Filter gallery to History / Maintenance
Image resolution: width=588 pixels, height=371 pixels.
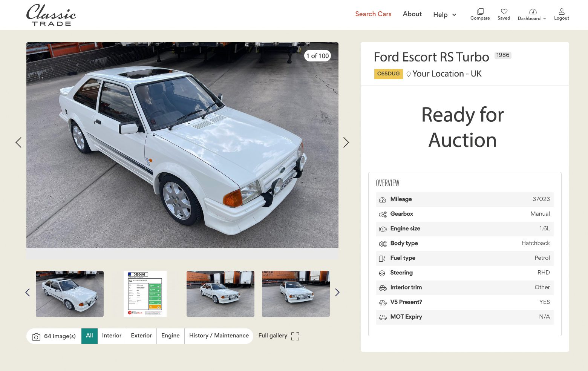219,336
